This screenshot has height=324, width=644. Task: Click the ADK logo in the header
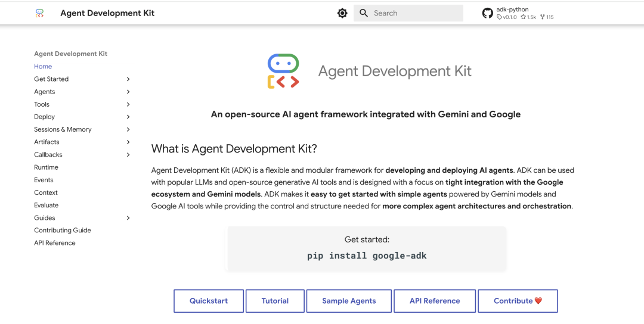[39, 13]
